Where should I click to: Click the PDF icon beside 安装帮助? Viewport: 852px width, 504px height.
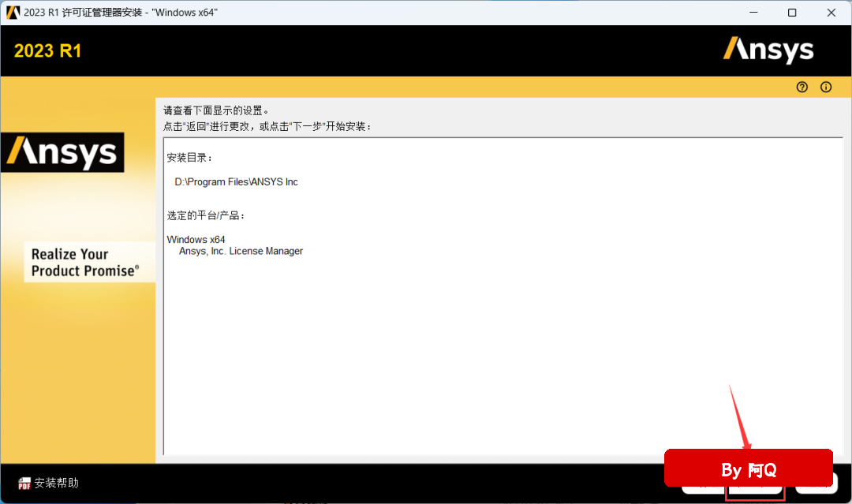pyautogui.click(x=24, y=483)
